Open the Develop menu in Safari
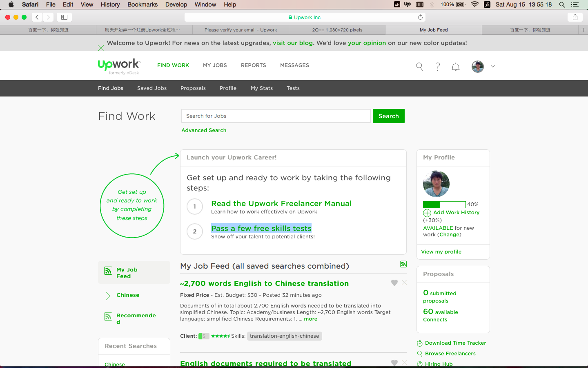Viewport: 588px width, 368px height. 176,4
